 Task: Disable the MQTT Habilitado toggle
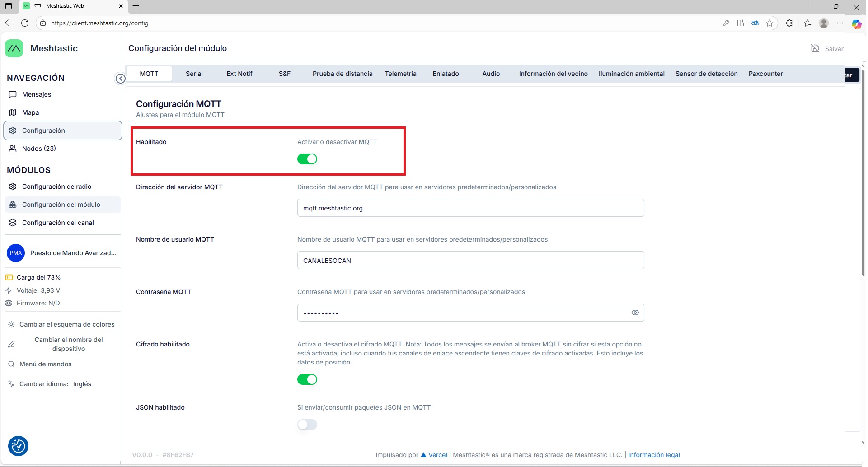point(307,159)
